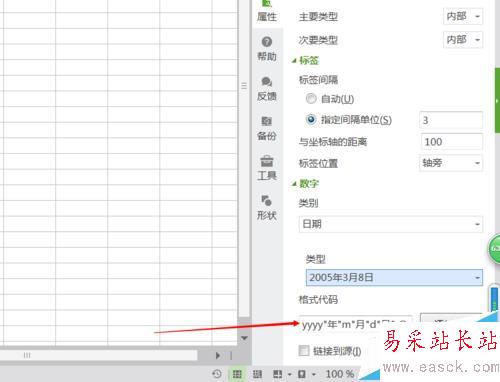Open eye protection mode dropdown arrow

point(314,374)
